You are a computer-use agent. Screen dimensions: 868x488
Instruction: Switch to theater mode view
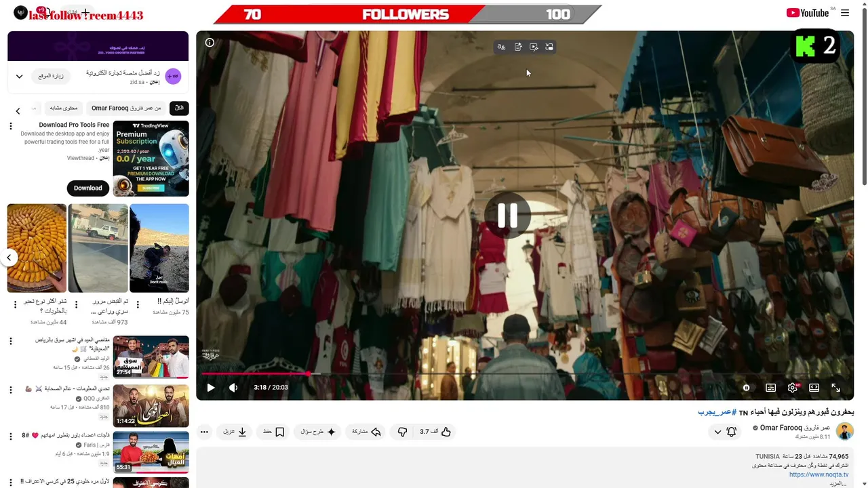tap(814, 388)
